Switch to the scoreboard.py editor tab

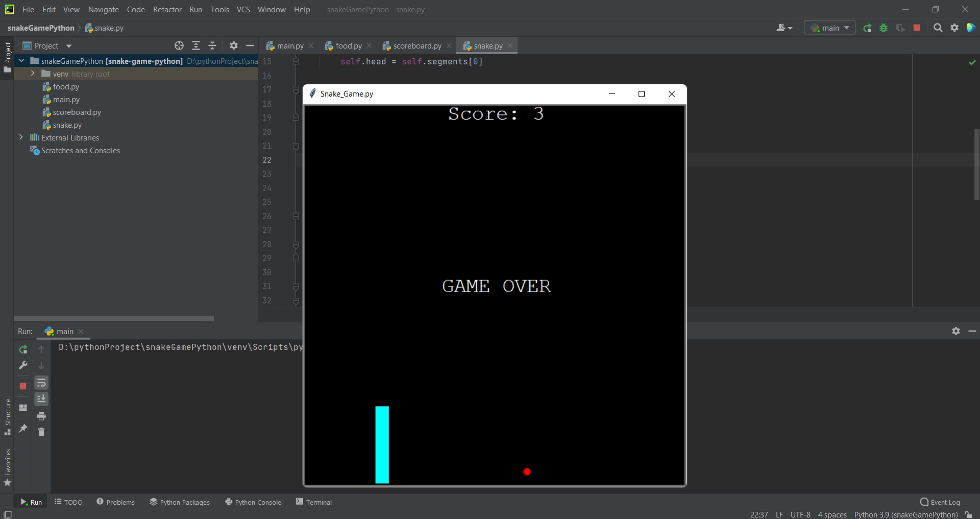415,45
